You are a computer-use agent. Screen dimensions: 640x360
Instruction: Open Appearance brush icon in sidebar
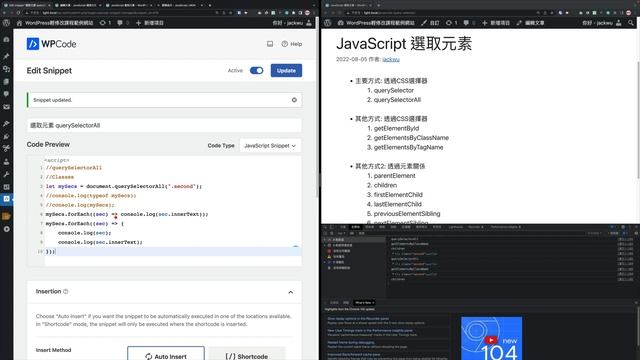(x=6, y=123)
